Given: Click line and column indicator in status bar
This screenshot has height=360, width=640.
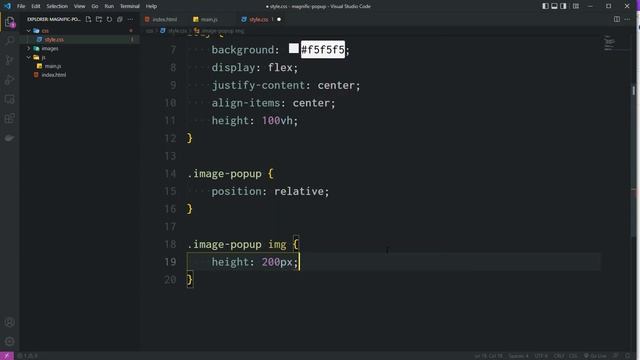Looking at the screenshot, I should click(489, 356).
